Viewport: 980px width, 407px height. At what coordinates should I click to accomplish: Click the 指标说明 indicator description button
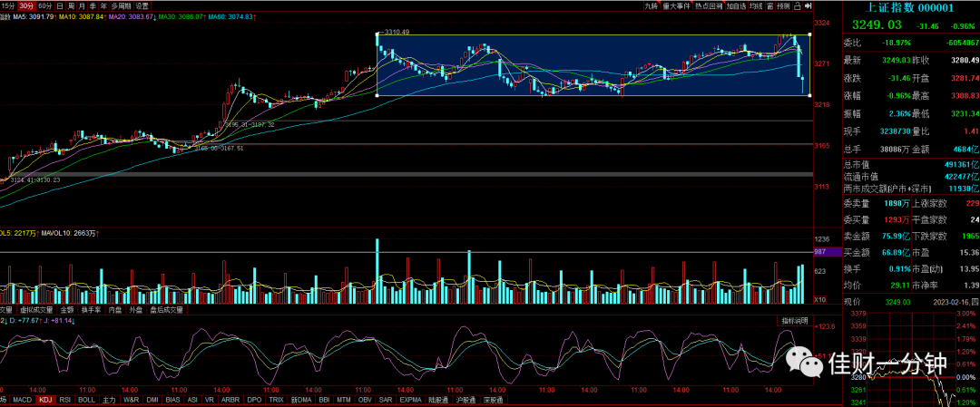[795, 321]
